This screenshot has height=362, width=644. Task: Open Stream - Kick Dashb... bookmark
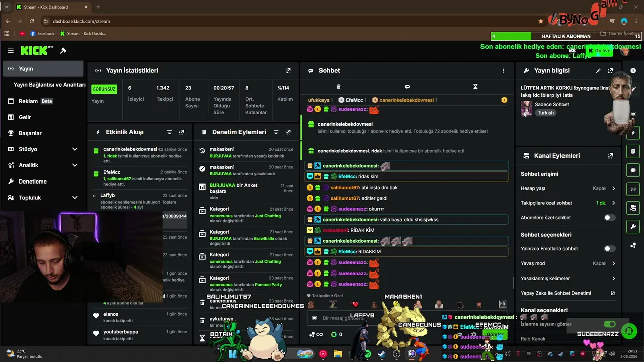(83, 34)
